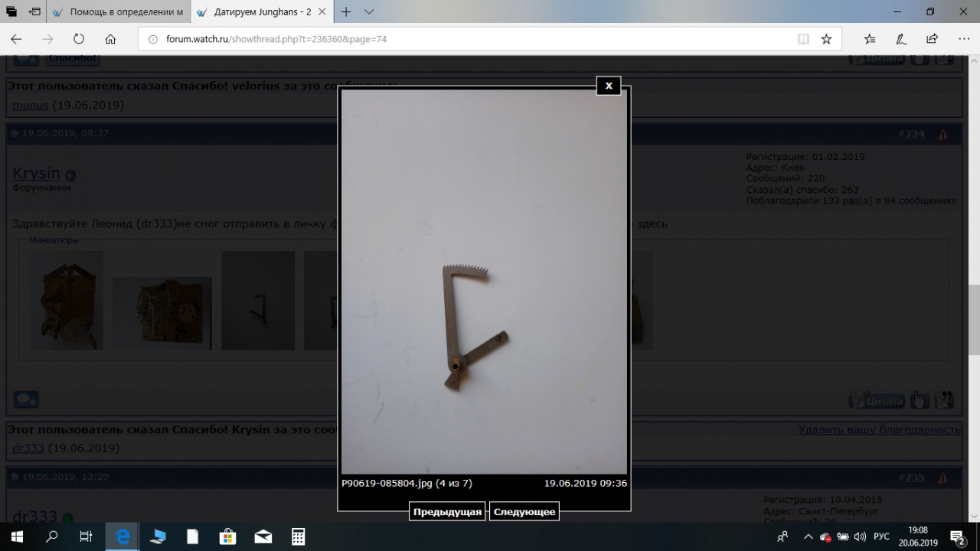This screenshot has width=980, height=551.
Task: Open Action Center notifications
Action: click(957, 536)
